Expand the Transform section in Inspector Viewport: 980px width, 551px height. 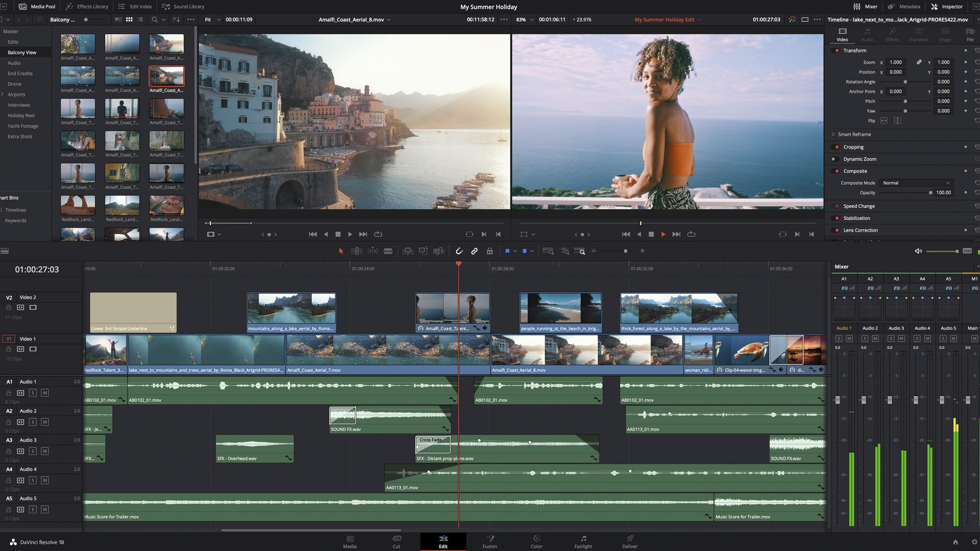[x=856, y=51]
